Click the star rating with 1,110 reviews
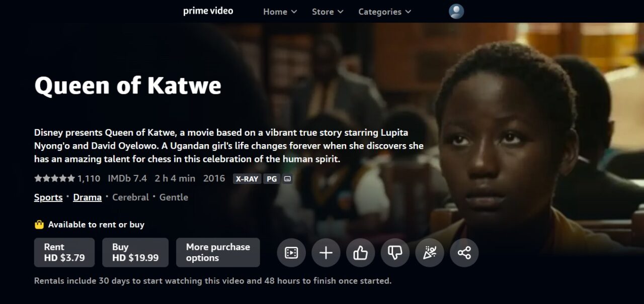 [67, 178]
